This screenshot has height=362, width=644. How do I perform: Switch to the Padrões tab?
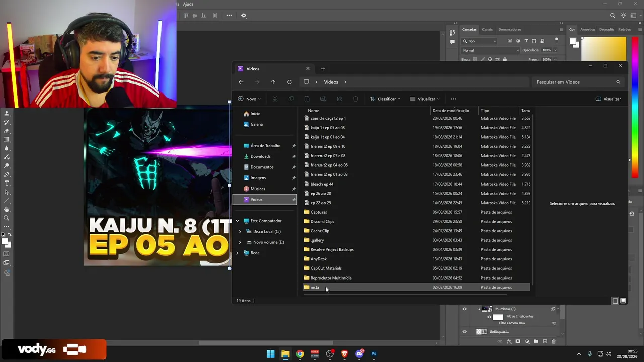pos(624,29)
